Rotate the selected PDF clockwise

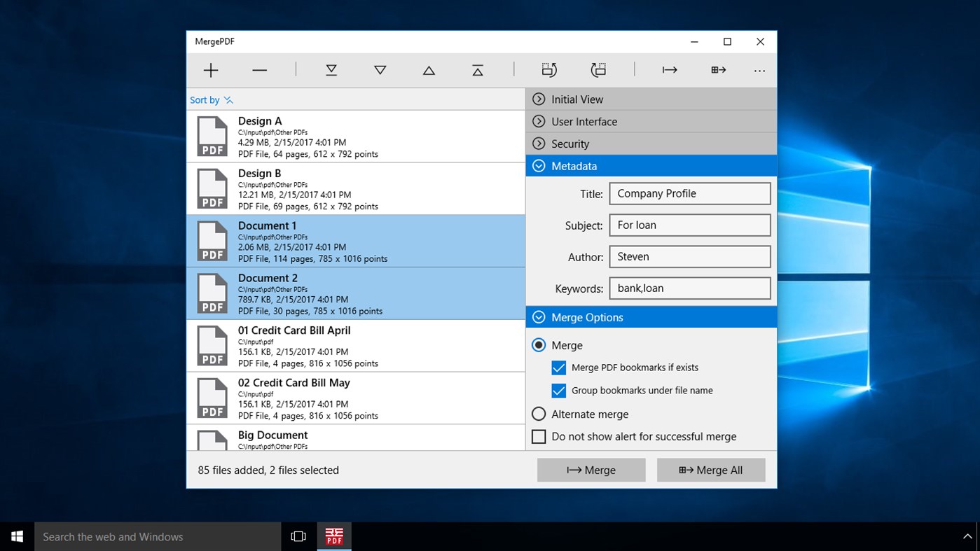(x=549, y=70)
